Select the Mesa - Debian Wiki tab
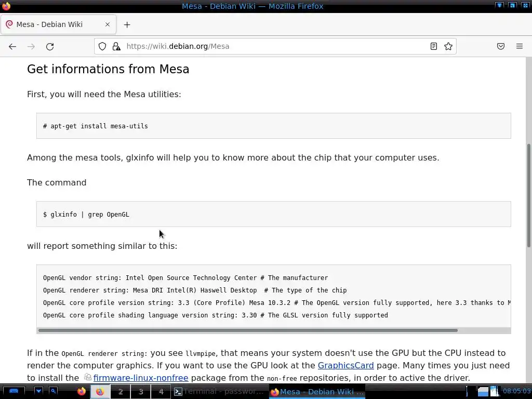Screen dimensions: 532x399 pyautogui.click(x=58, y=24)
